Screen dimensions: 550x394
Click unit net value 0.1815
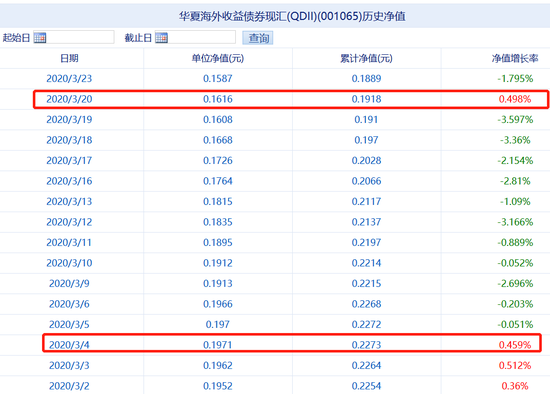pos(218,202)
